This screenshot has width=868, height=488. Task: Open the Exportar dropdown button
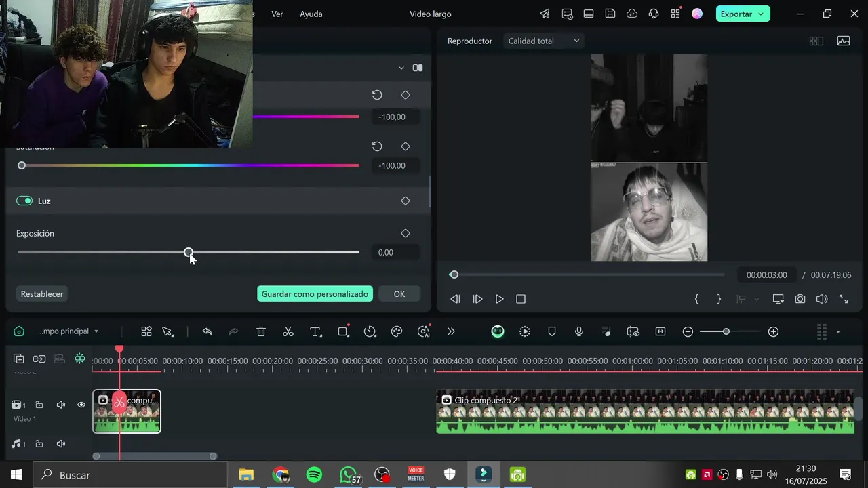(x=743, y=14)
